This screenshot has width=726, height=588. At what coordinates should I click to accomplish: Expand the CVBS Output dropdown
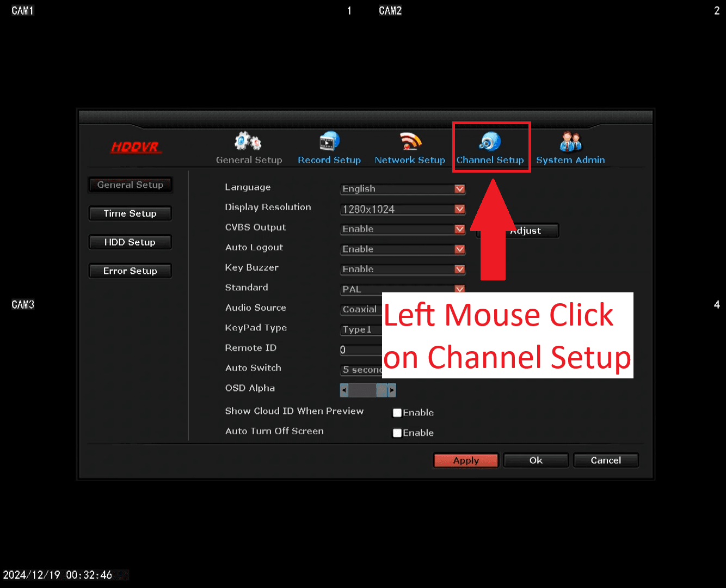click(x=403, y=229)
